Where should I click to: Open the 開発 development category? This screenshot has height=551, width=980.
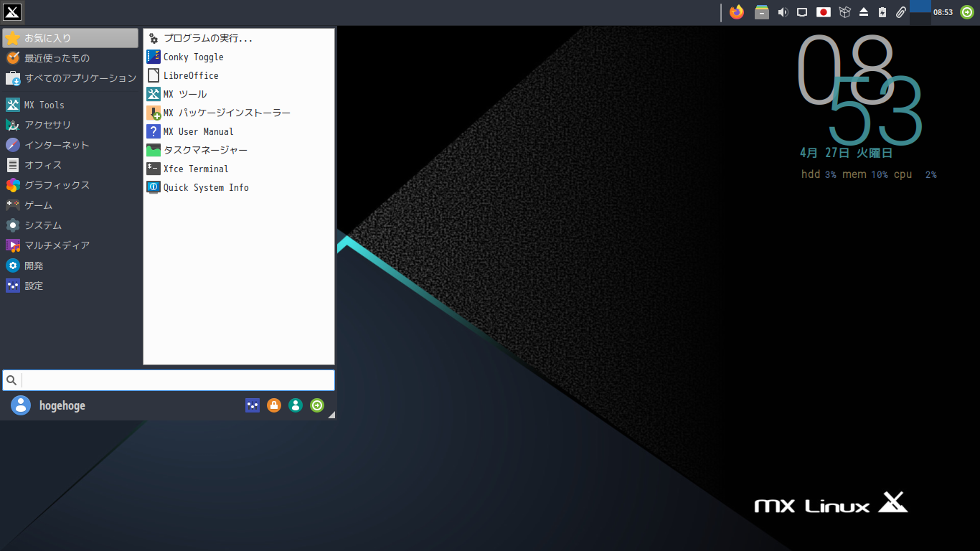coord(70,265)
